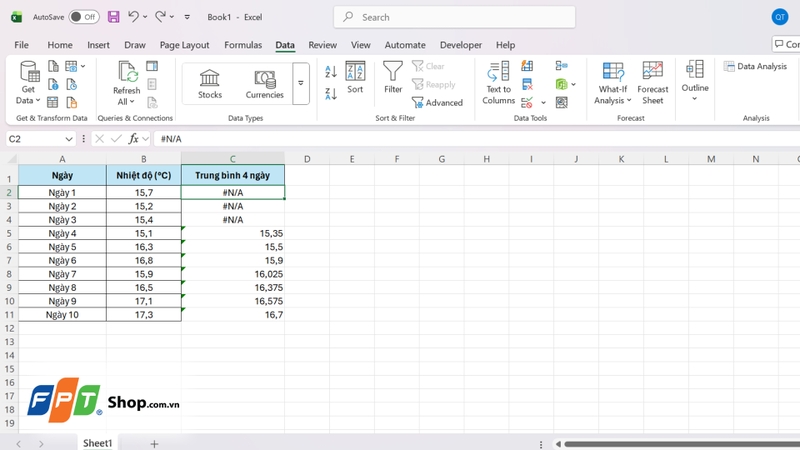The image size is (800, 450).
Task: Click the Save icon in title bar
Action: [x=113, y=17]
